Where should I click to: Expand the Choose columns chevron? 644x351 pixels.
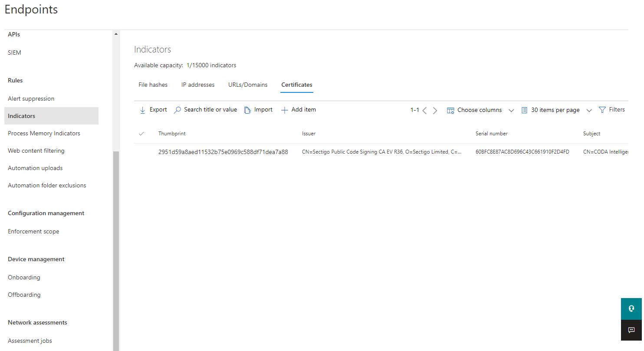click(x=511, y=111)
